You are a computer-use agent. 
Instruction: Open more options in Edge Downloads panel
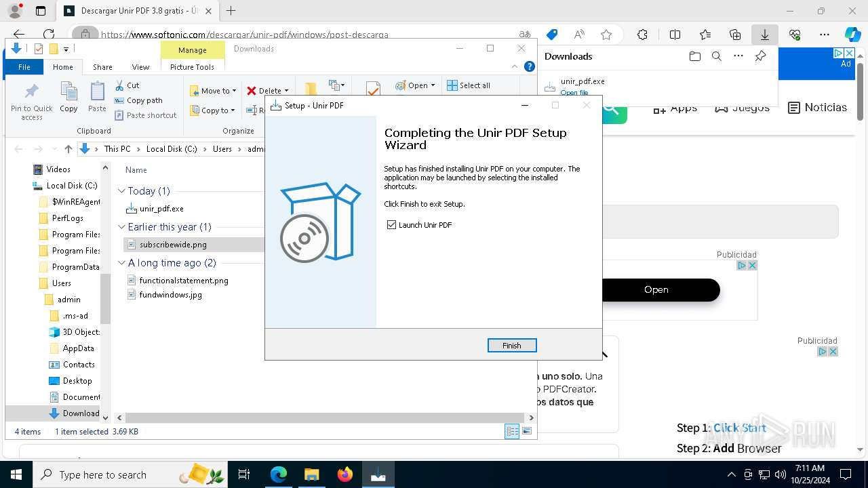(738, 56)
